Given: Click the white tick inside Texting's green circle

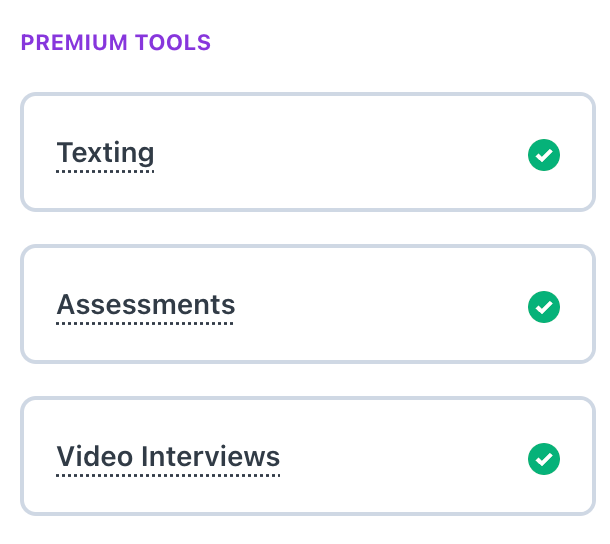Looking at the screenshot, I should 543,155.
